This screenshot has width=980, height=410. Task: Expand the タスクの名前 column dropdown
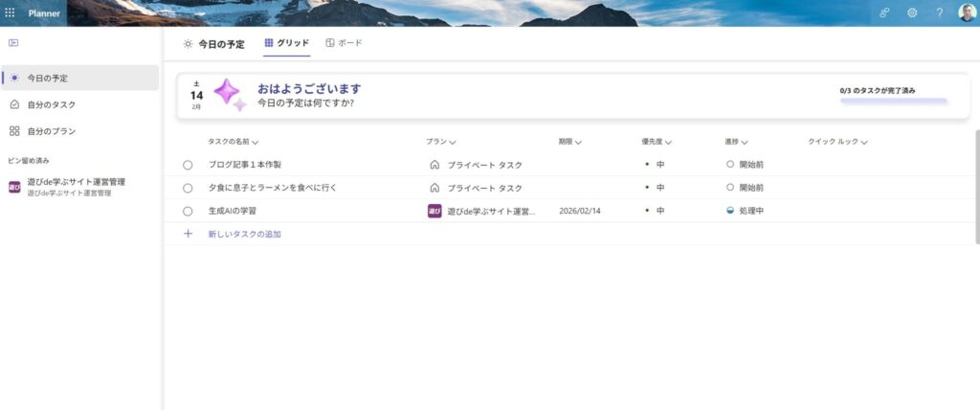[256, 142]
